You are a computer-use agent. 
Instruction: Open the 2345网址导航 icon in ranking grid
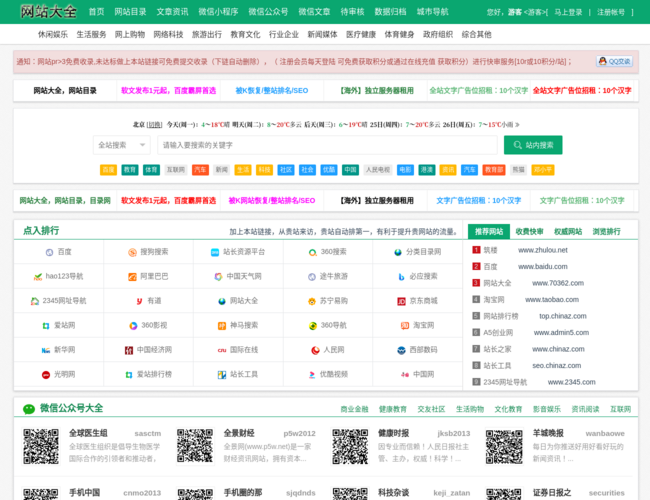tap(35, 301)
